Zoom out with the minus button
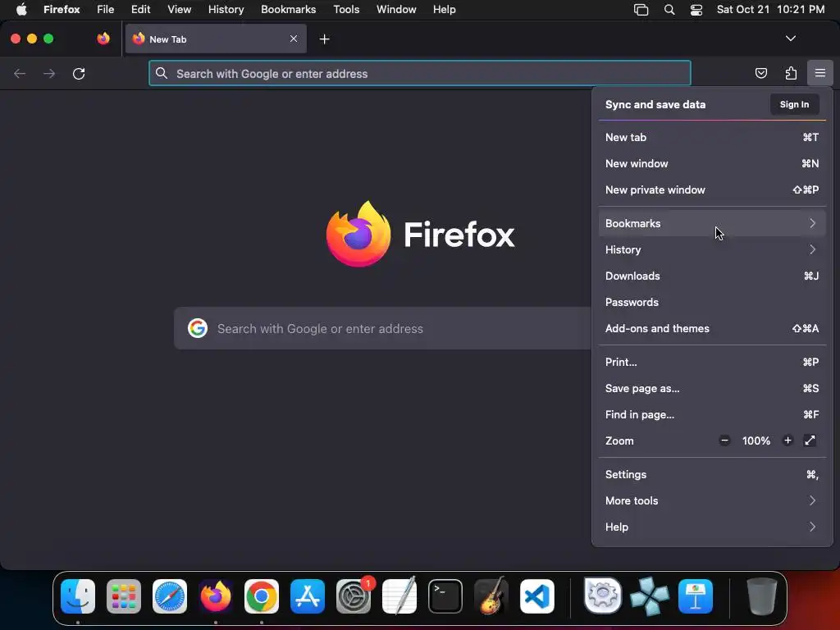This screenshot has height=630, width=840. pos(724,441)
